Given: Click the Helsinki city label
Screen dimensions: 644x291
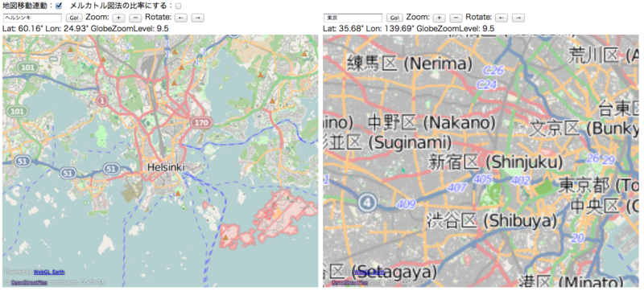Looking at the screenshot, I should tap(166, 167).
